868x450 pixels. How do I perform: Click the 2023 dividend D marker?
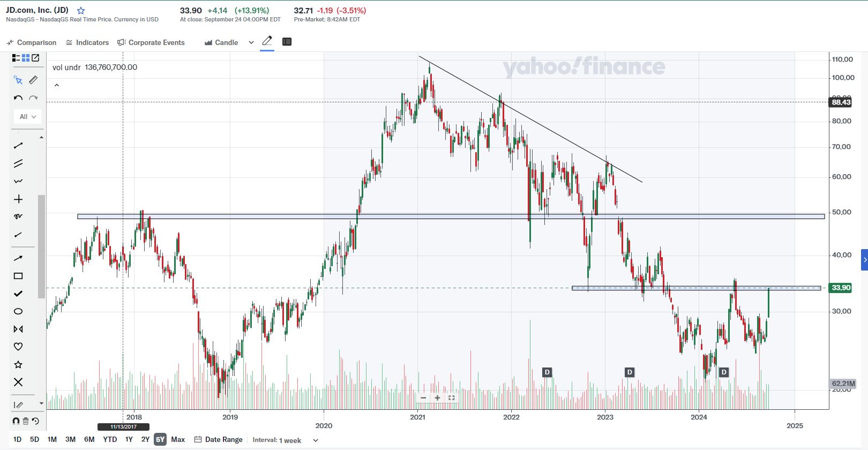[630, 372]
